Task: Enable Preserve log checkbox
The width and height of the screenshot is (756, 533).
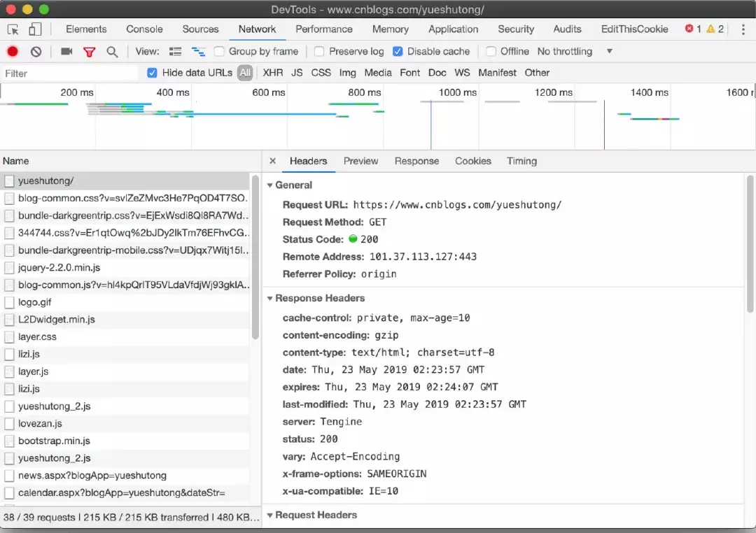Action: (x=318, y=52)
